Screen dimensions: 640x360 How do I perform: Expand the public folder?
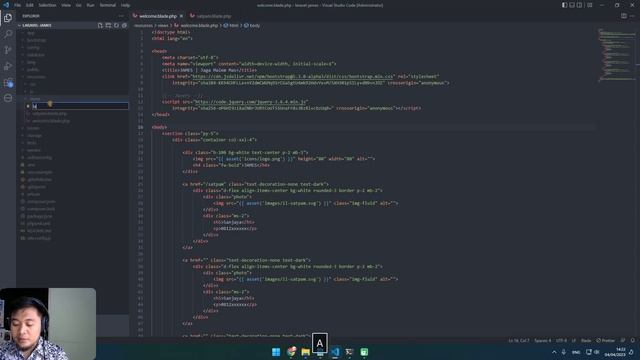point(33,70)
